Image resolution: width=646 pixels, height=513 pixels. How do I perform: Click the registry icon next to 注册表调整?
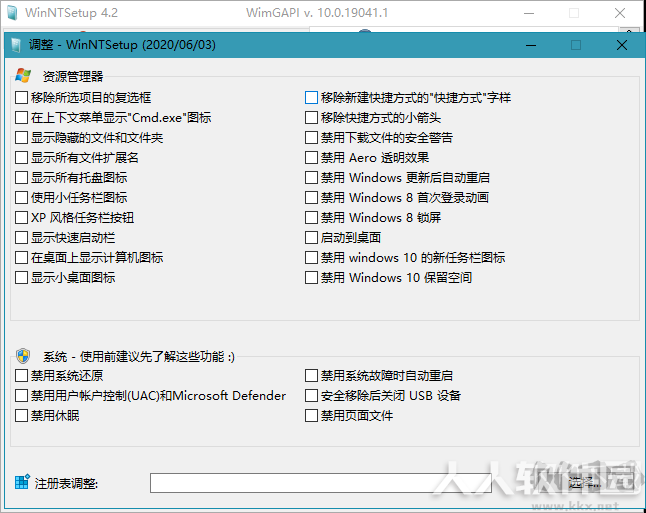[x=22, y=481]
